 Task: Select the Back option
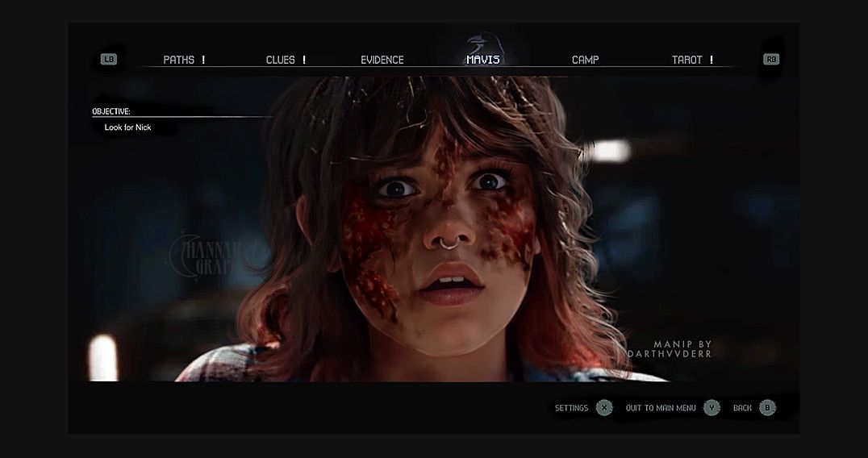click(742, 408)
